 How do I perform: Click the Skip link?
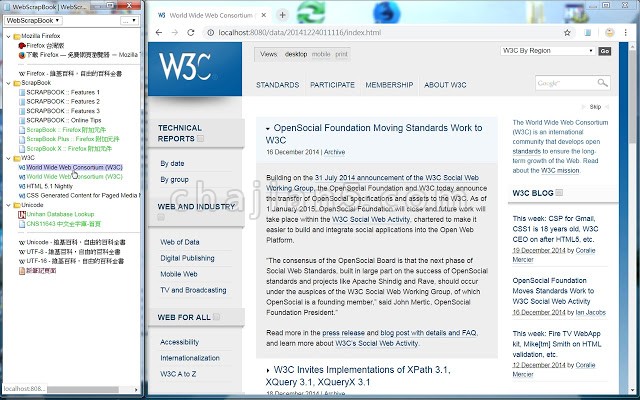click(595, 107)
